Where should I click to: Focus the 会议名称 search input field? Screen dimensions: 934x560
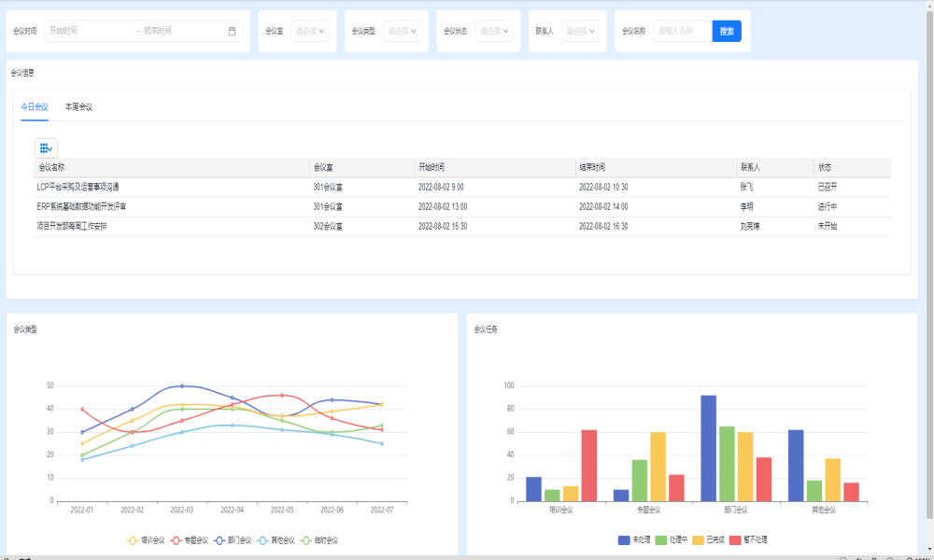(683, 31)
